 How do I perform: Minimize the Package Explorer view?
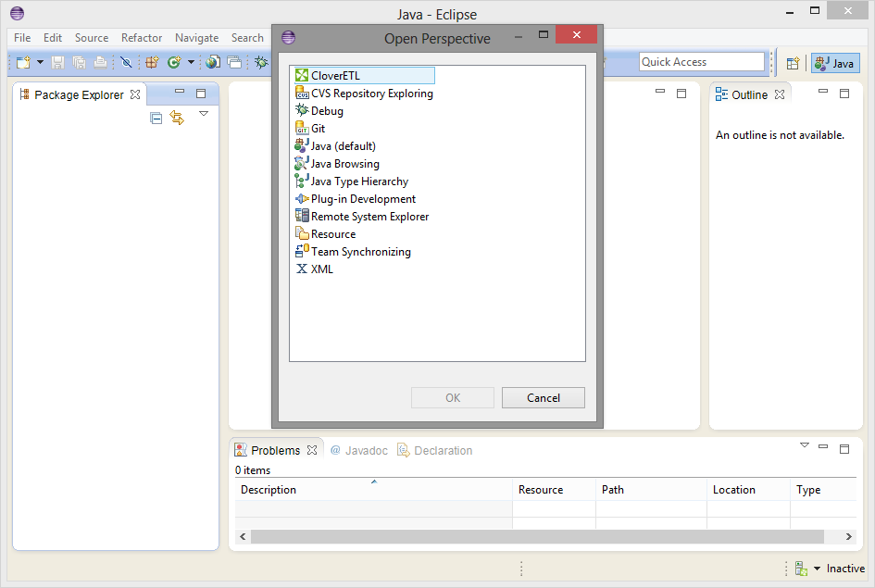(x=180, y=91)
